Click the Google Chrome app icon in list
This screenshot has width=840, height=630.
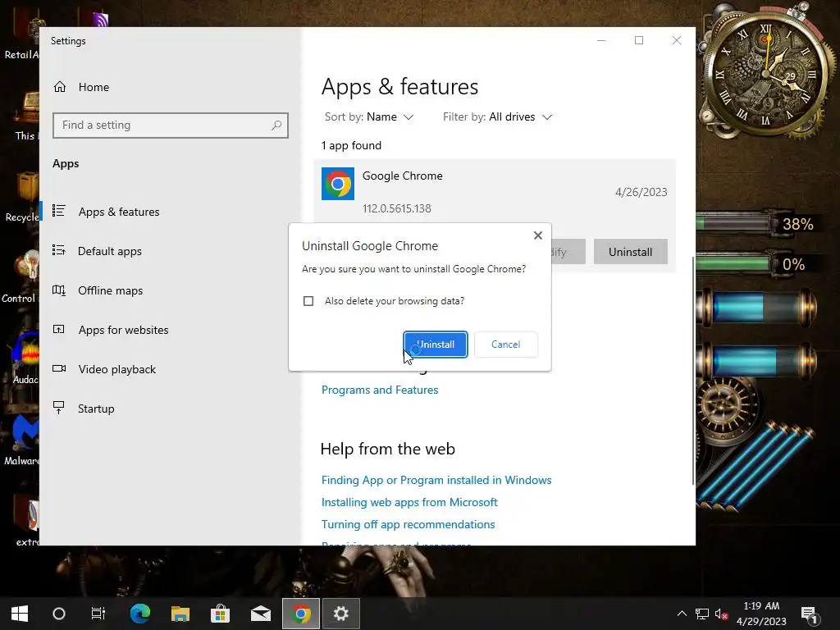click(338, 184)
